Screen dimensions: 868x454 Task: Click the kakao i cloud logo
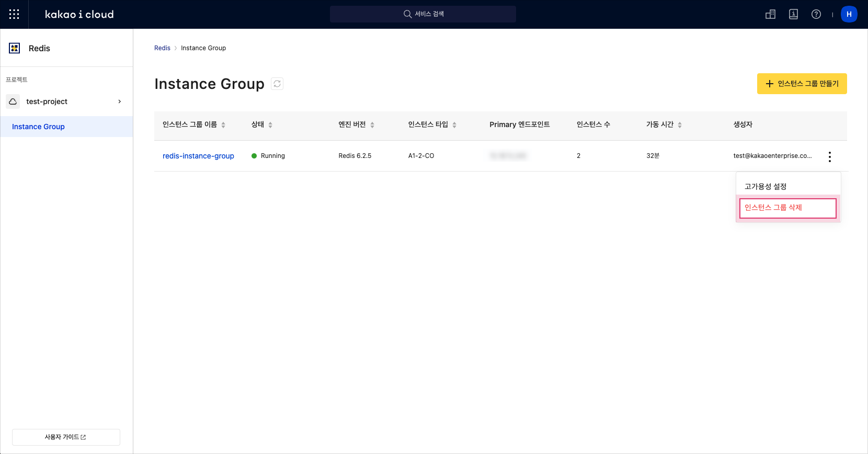[x=79, y=14]
